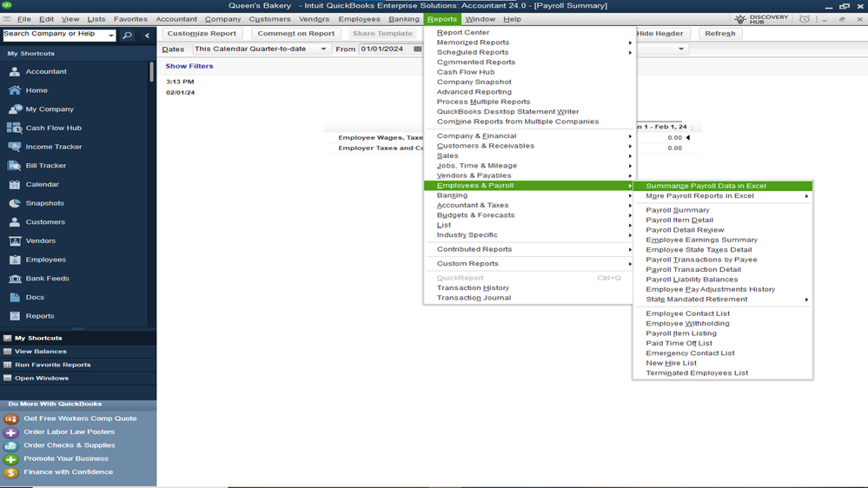
Task: Open Customers shortcut in sidebar
Action: coord(45,222)
